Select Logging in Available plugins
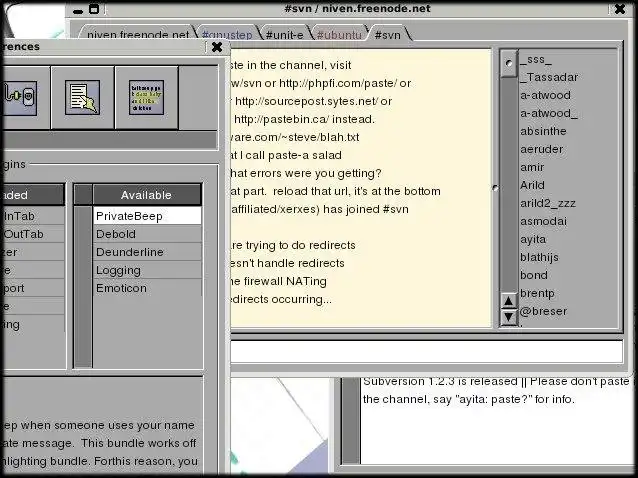The image size is (638, 478). (x=147, y=270)
